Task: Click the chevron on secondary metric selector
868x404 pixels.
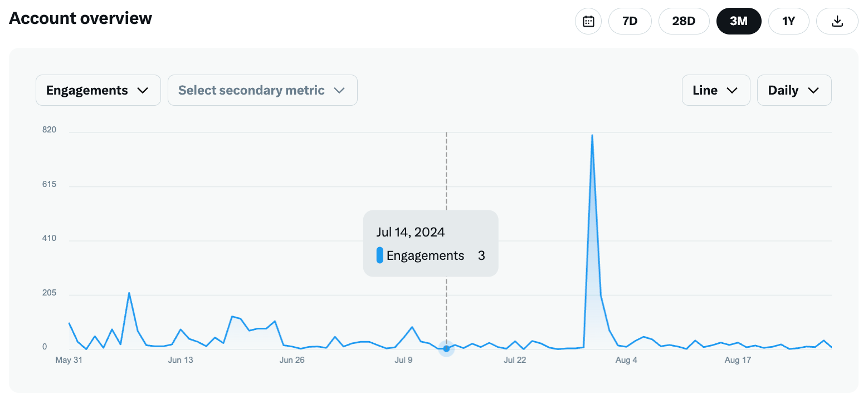Action: (x=340, y=90)
